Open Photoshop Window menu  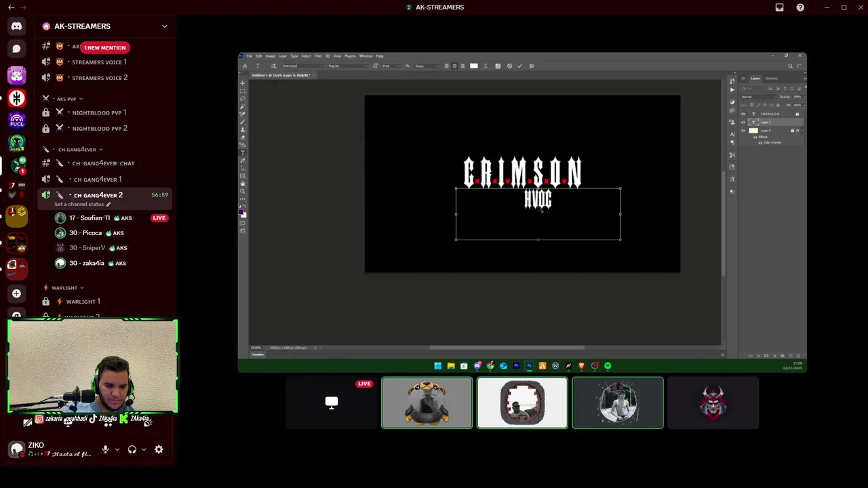point(366,56)
